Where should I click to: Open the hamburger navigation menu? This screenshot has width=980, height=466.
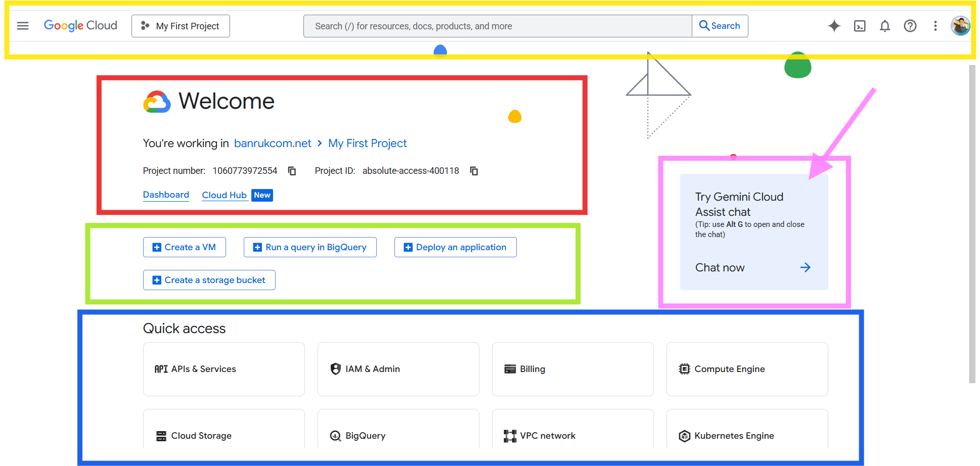click(23, 26)
